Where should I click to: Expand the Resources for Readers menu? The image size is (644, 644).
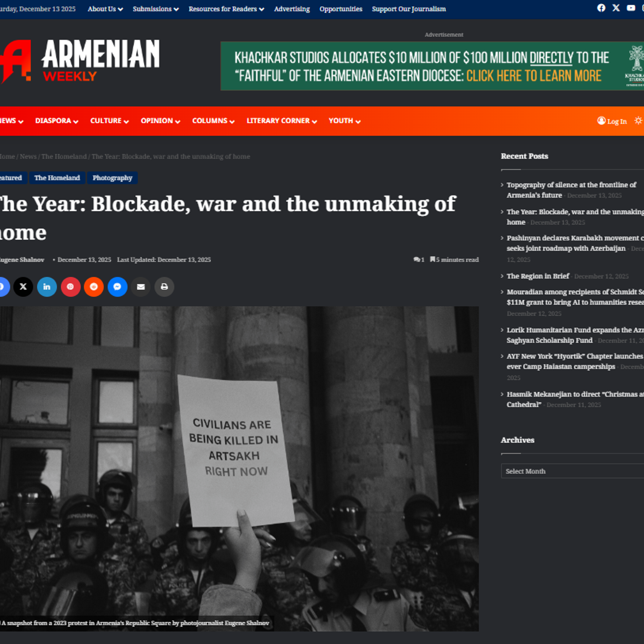click(x=226, y=9)
